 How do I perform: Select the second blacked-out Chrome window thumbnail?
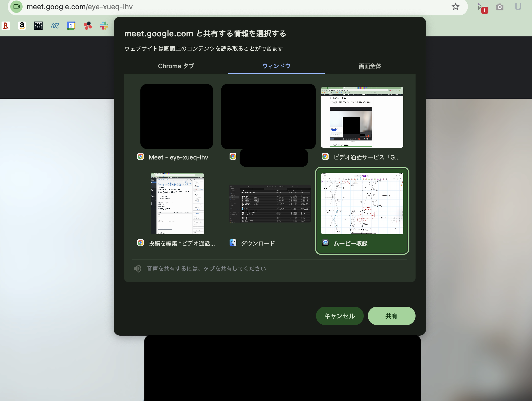click(x=268, y=116)
